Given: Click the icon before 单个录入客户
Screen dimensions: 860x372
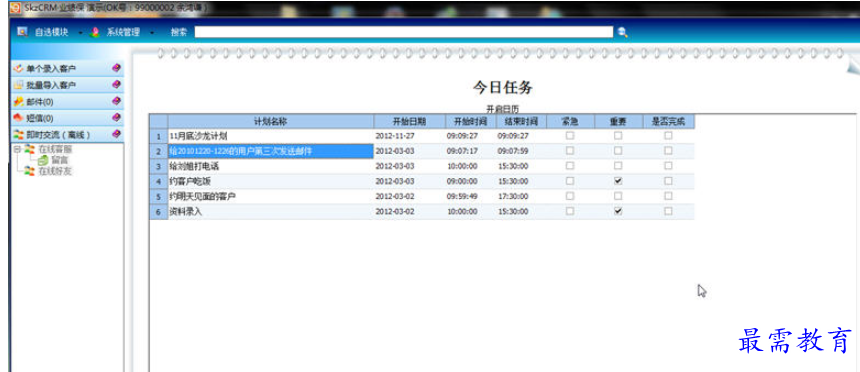Looking at the screenshot, I should point(19,69).
